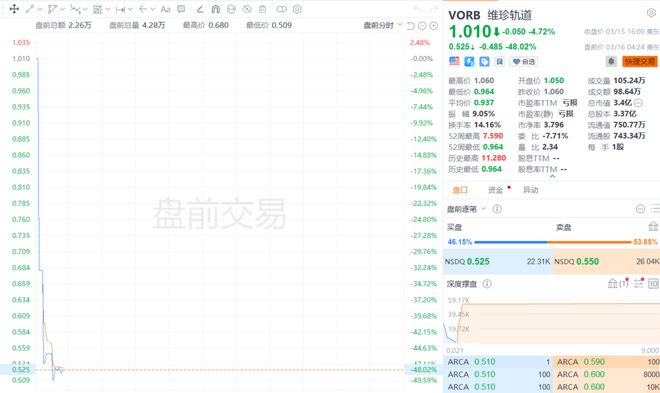Image resolution: width=660 pixels, height=393 pixels.
Task: Click the depth chart area
Action: point(551,321)
